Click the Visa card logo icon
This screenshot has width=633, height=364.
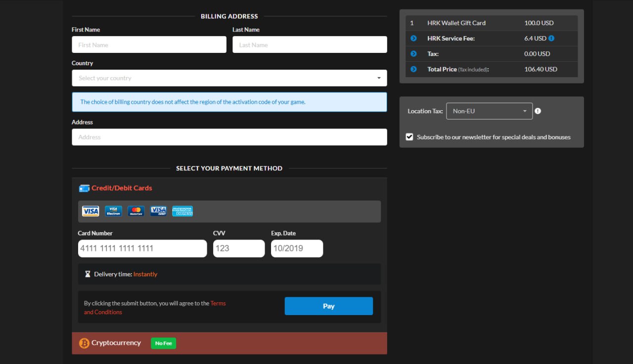(90, 211)
